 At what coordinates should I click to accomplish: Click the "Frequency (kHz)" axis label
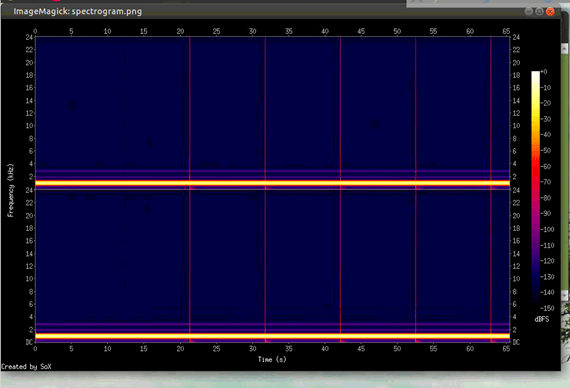pos(10,190)
